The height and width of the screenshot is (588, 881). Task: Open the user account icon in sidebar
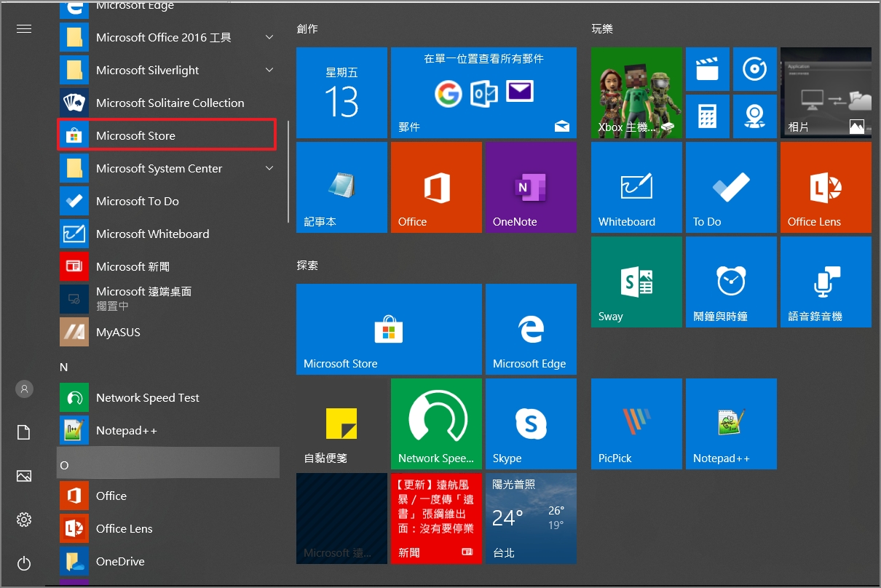tap(24, 389)
